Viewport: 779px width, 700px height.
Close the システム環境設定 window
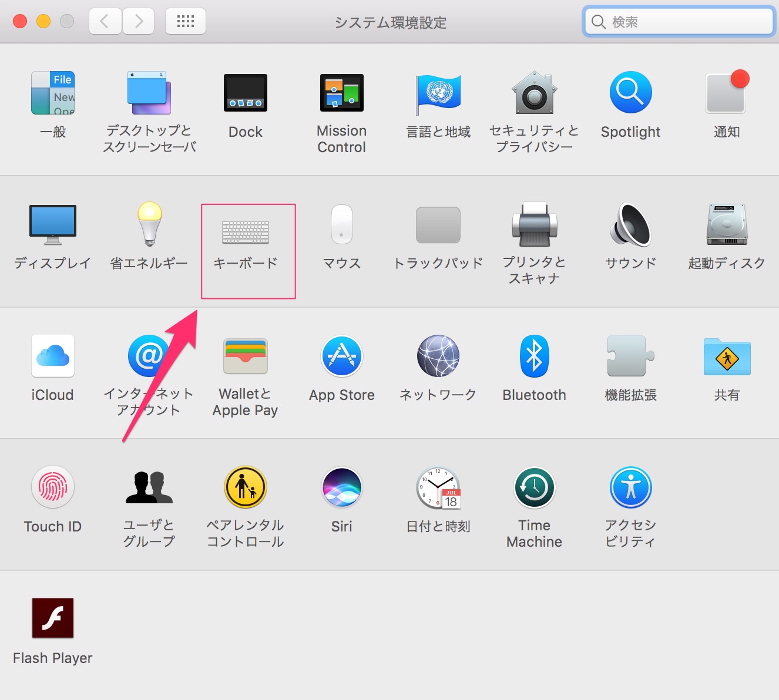point(20,22)
